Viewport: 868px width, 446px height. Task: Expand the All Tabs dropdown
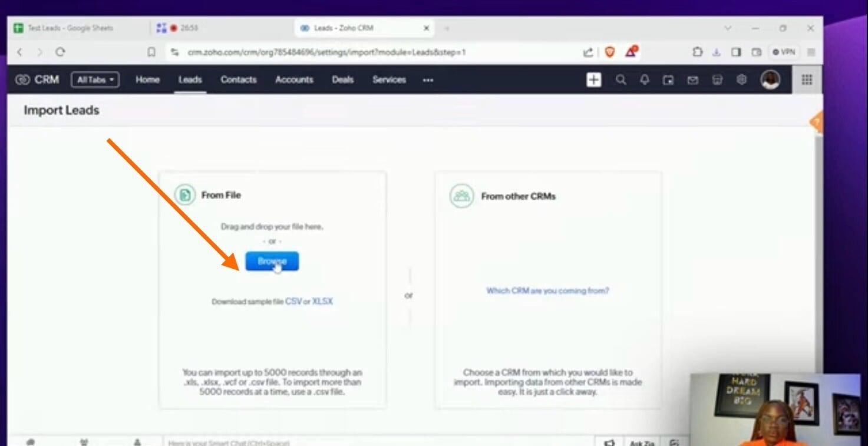95,80
